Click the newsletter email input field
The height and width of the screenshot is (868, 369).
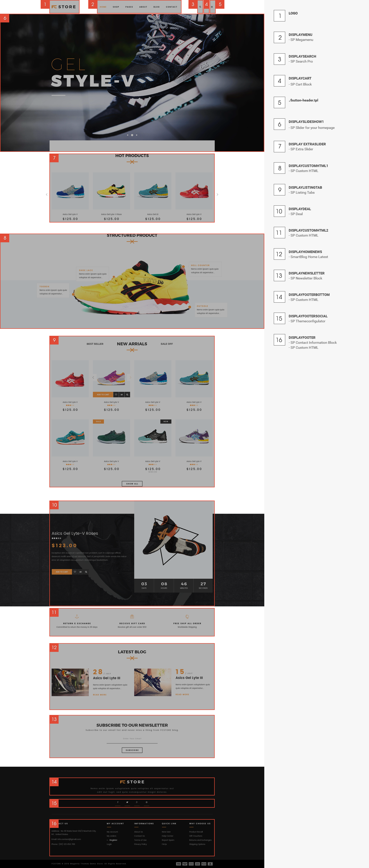click(x=132, y=739)
